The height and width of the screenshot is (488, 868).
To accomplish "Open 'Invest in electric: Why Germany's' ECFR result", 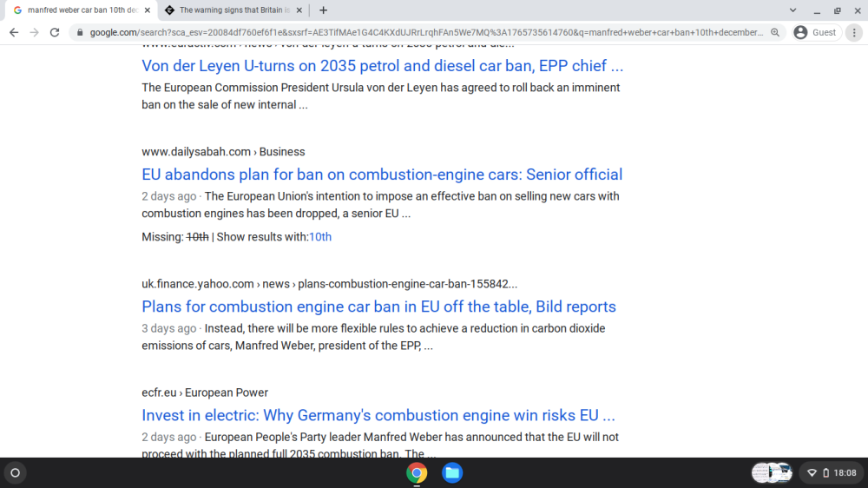I will tap(378, 415).
